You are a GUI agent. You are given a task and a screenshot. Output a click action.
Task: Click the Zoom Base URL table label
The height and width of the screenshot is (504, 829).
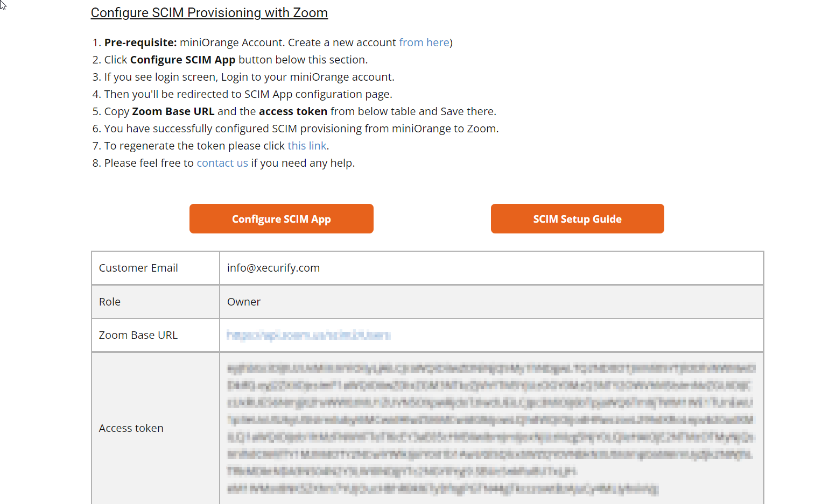pos(138,335)
